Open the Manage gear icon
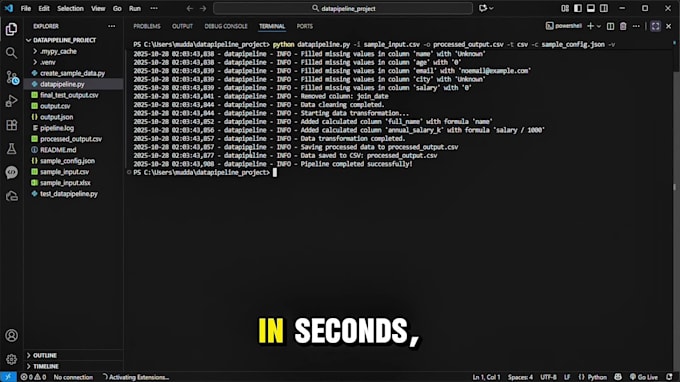This screenshot has width=680, height=382. (x=12, y=359)
